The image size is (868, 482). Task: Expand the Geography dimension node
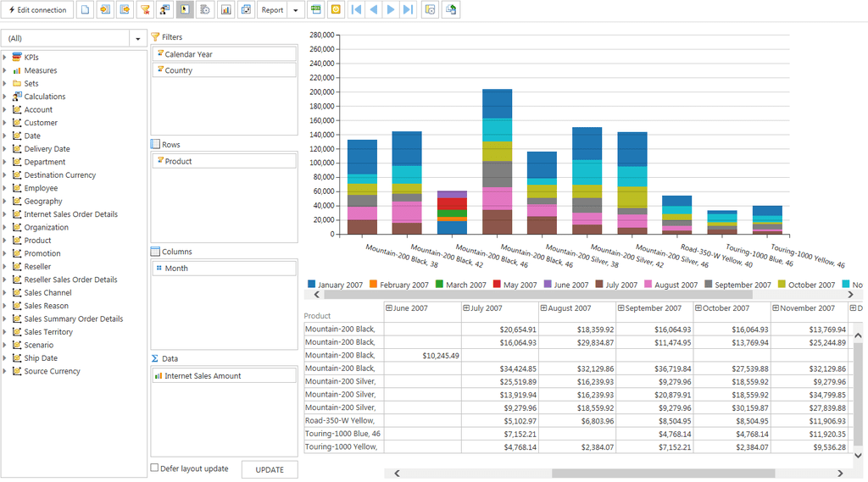coord(4,201)
